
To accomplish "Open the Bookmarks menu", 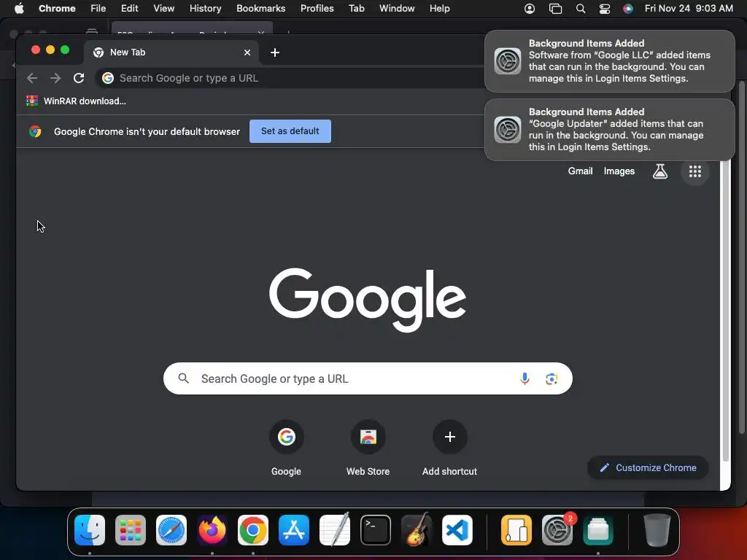I will click(260, 8).
